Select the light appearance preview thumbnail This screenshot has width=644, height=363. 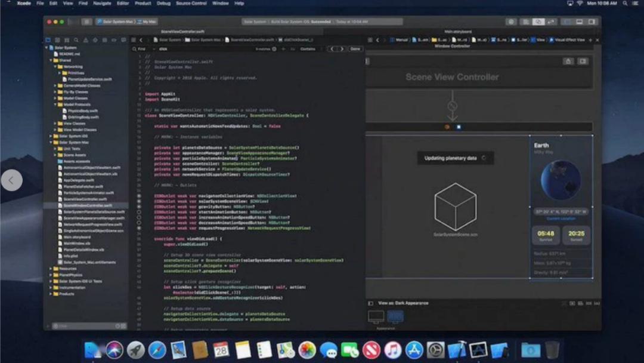(376, 316)
